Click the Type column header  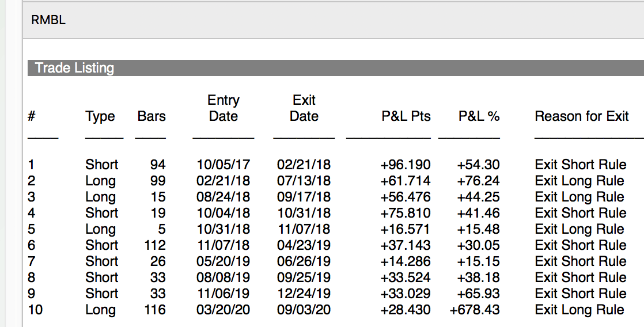point(100,116)
